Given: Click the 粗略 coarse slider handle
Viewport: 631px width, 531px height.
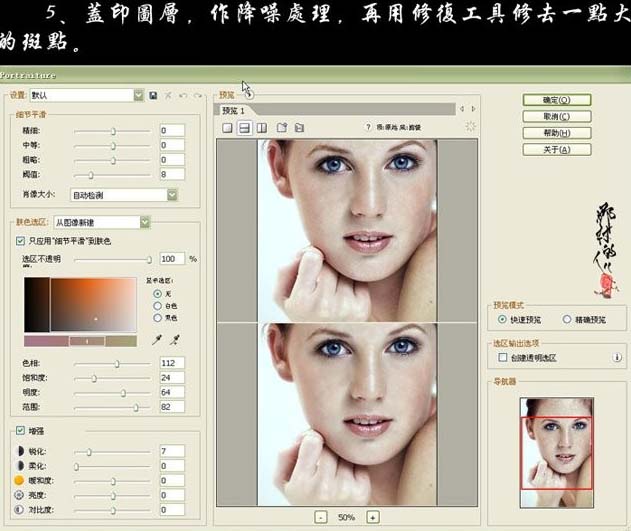Looking at the screenshot, I should coord(113,161).
